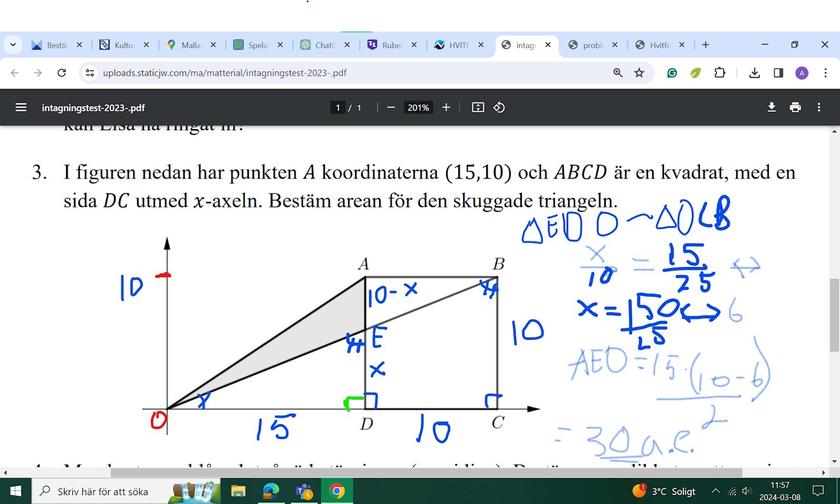Print the PDF document
The image size is (840, 504).
tap(795, 108)
